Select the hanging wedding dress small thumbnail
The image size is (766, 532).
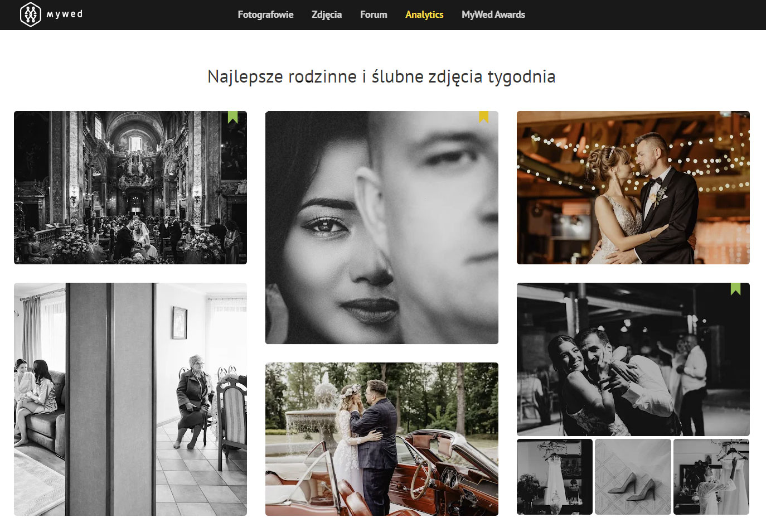[x=554, y=476]
